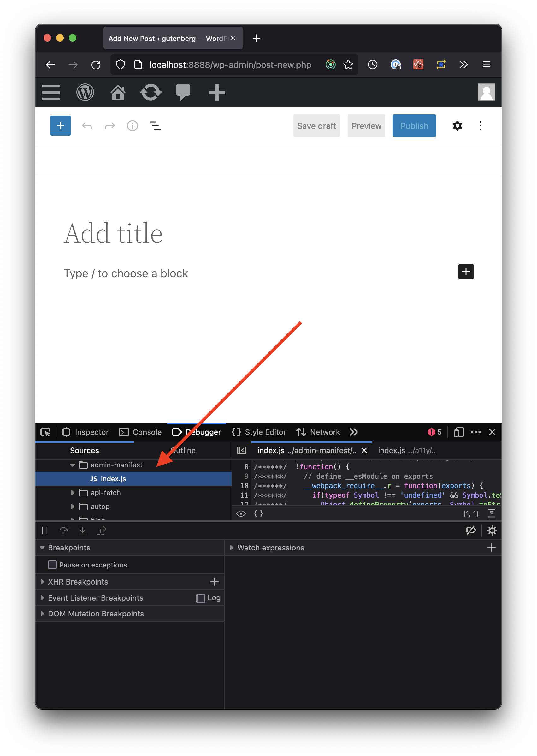
Task: Expand Event Listener Breakpoints section
Action: pyautogui.click(x=42, y=598)
